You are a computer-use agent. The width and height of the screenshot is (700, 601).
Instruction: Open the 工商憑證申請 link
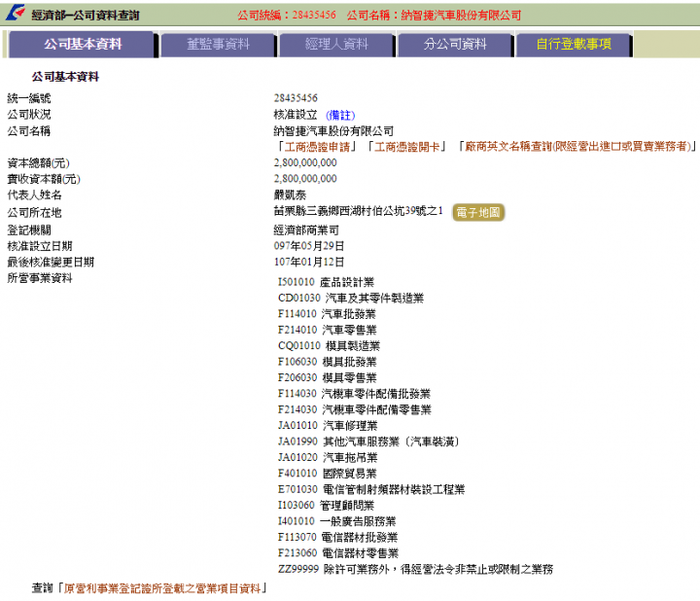click(317, 147)
